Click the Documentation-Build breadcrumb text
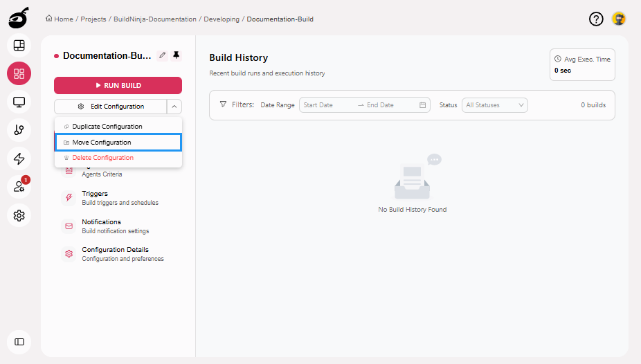The image size is (641, 364). 280,19
